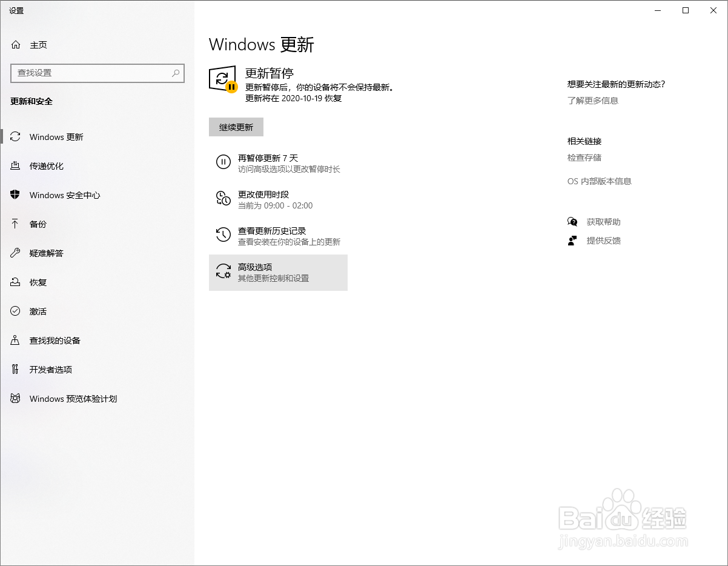Click the search magnifier icon
The height and width of the screenshot is (566, 728).
pyautogui.click(x=176, y=73)
